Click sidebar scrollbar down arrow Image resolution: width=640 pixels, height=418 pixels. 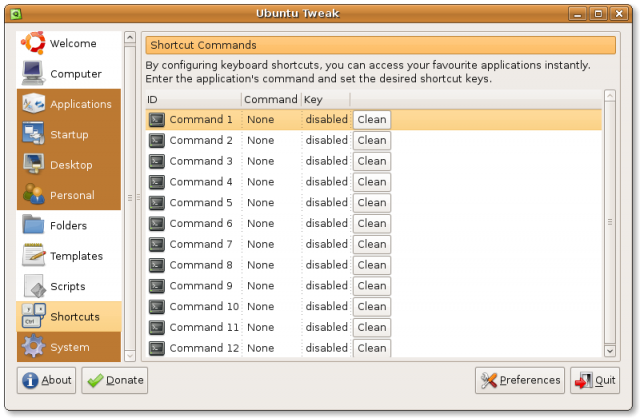pyautogui.click(x=130, y=356)
